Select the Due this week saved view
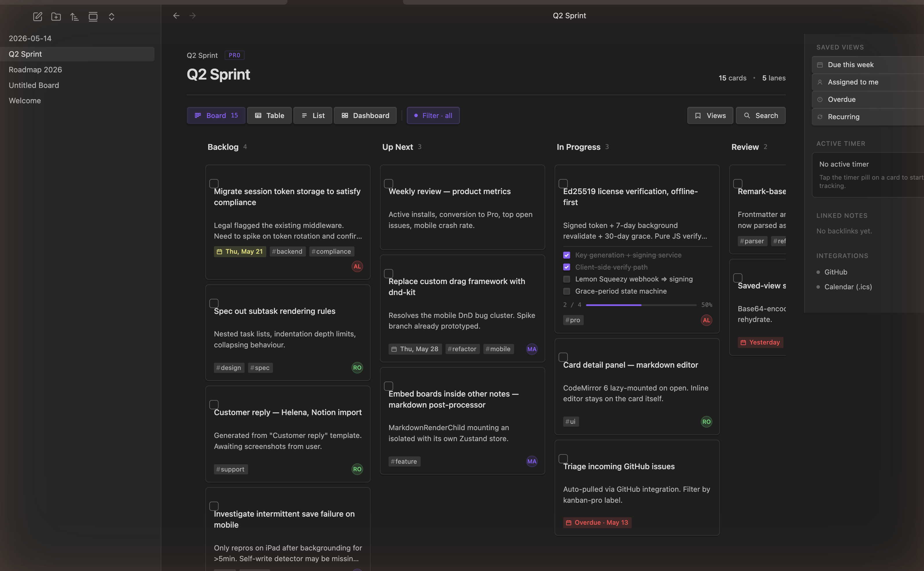Screen dimensions: 924x571 click(868, 65)
